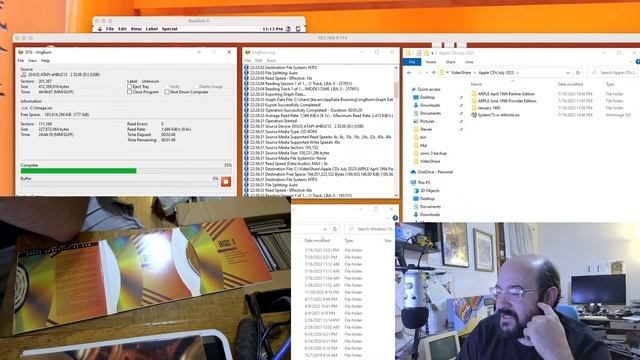Click VideoShare in the address breadcrumb
The width and height of the screenshot is (640, 360).
(461, 73)
